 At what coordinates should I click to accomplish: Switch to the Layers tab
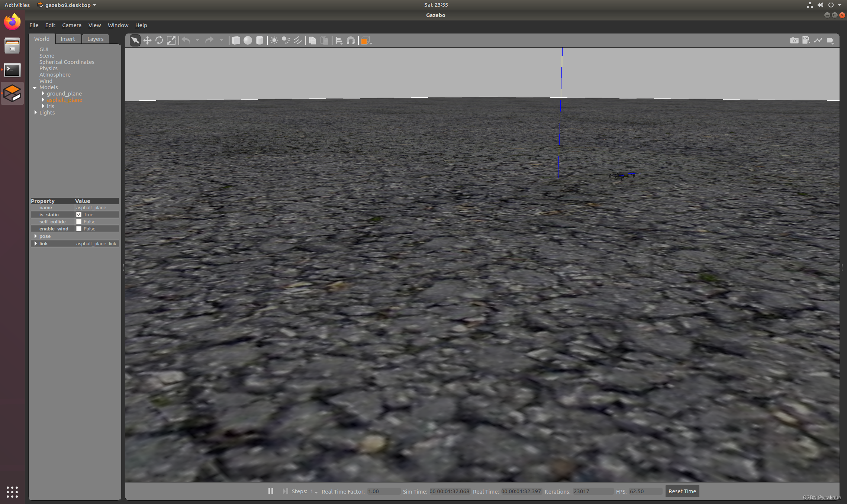[x=96, y=39]
